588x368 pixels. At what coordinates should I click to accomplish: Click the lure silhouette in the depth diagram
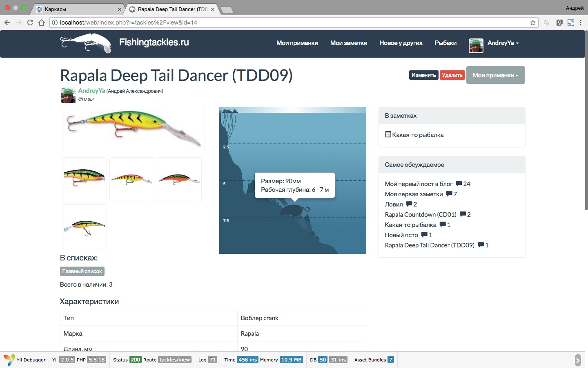(295, 210)
